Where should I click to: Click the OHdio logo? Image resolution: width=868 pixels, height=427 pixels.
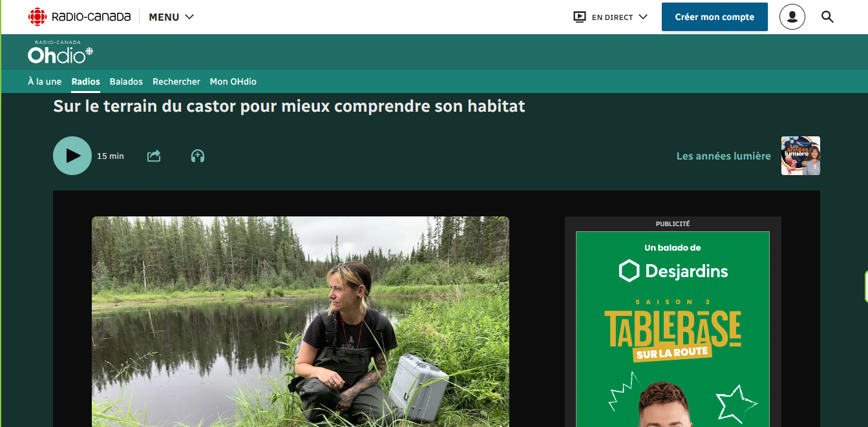pyautogui.click(x=61, y=52)
